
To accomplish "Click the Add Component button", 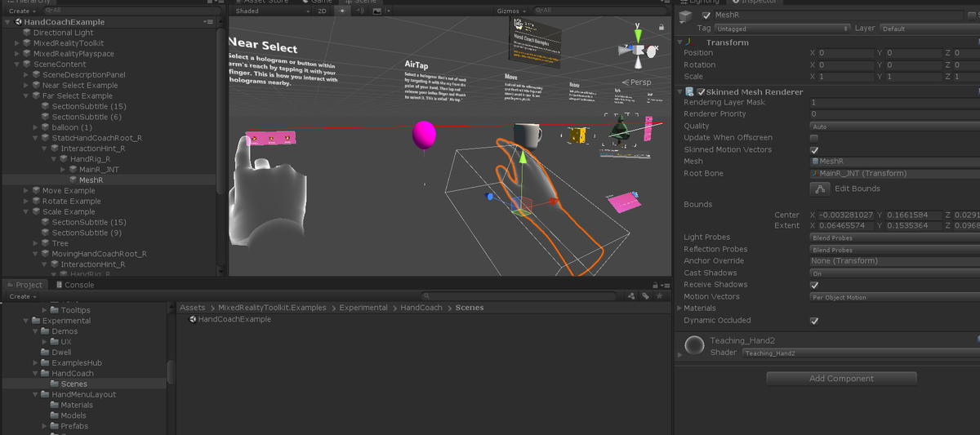I will pos(840,379).
